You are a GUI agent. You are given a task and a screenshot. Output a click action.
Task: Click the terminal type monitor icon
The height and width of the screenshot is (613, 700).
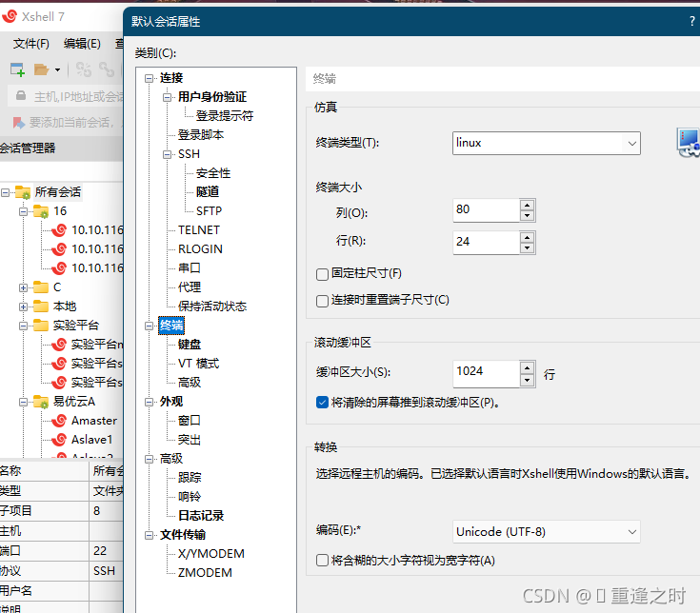688,143
